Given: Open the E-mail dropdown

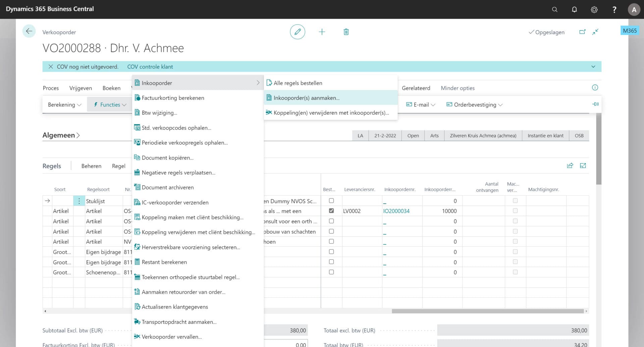Looking at the screenshot, I should click(x=421, y=105).
